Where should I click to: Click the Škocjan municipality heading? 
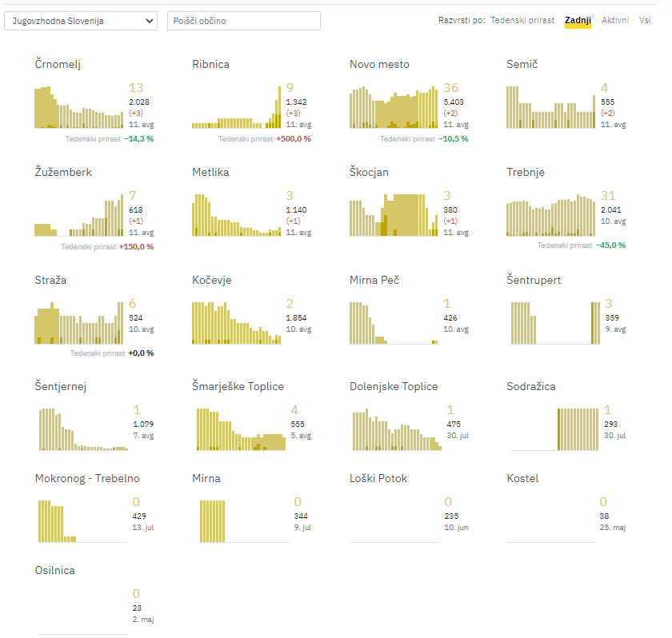click(x=369, y=172)
